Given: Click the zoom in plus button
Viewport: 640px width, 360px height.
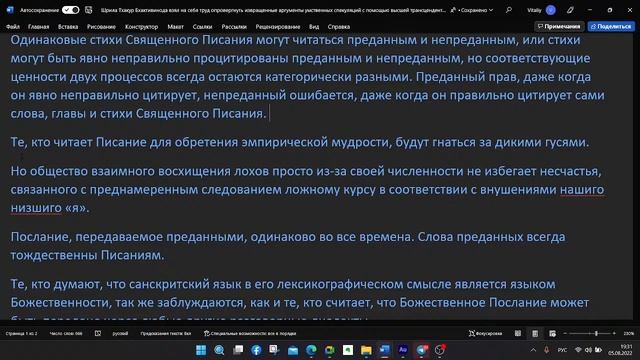Looking at the screenshot, I should point(614,333).
